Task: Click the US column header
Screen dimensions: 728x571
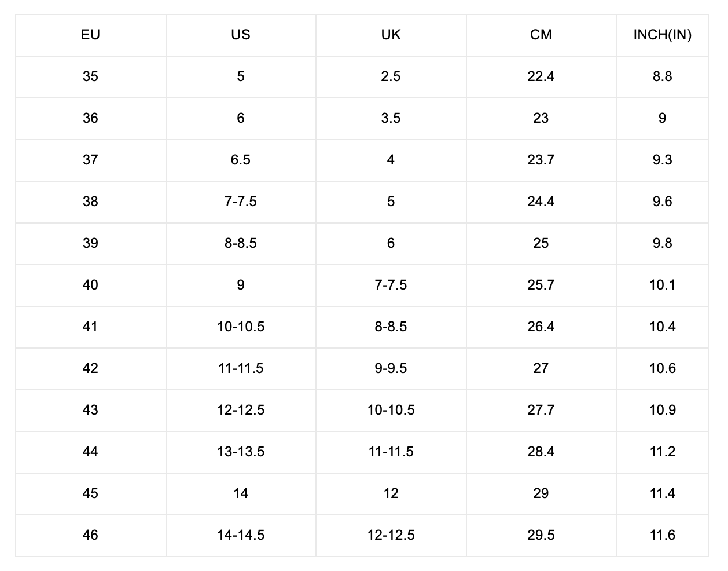Action: point(241,35)
